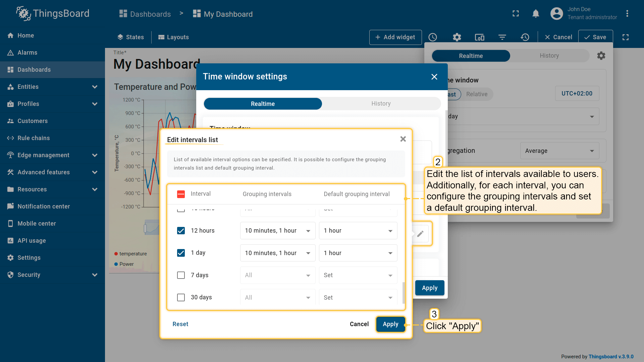644x362 pixels.
Task: Open Rule chains from sidebar
Action: [x=34, y=138]
